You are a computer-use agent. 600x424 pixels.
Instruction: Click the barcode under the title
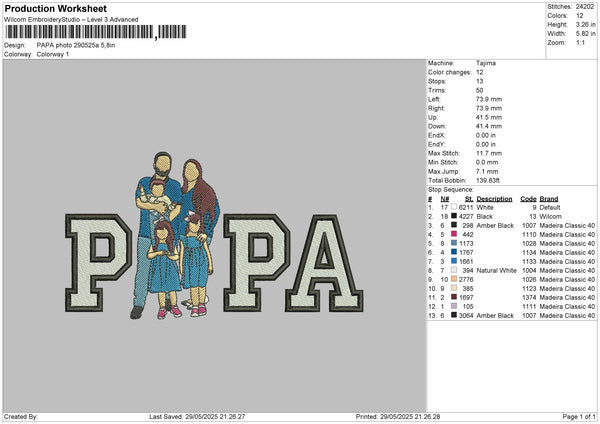[x=96, y=32]
